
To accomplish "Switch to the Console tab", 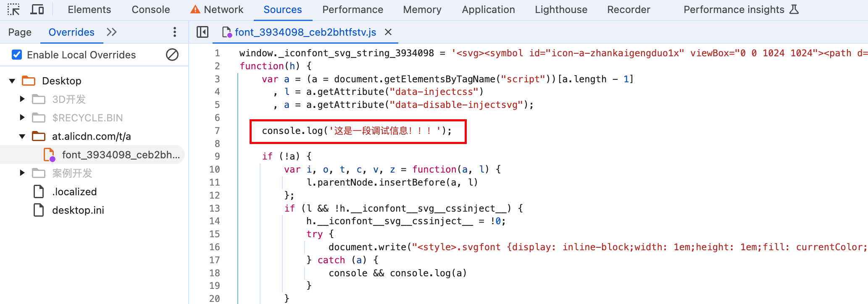I will [x=150, y=9].
